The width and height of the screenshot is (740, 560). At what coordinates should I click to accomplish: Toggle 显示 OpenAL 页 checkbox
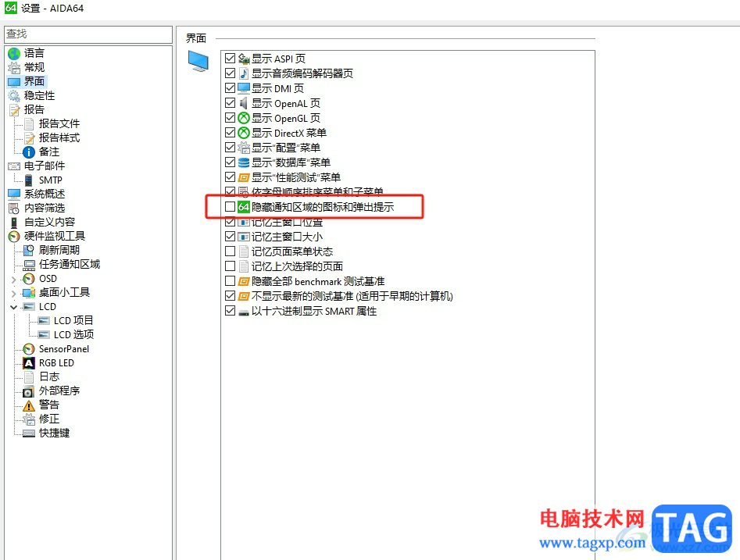[x=230, y=103]
